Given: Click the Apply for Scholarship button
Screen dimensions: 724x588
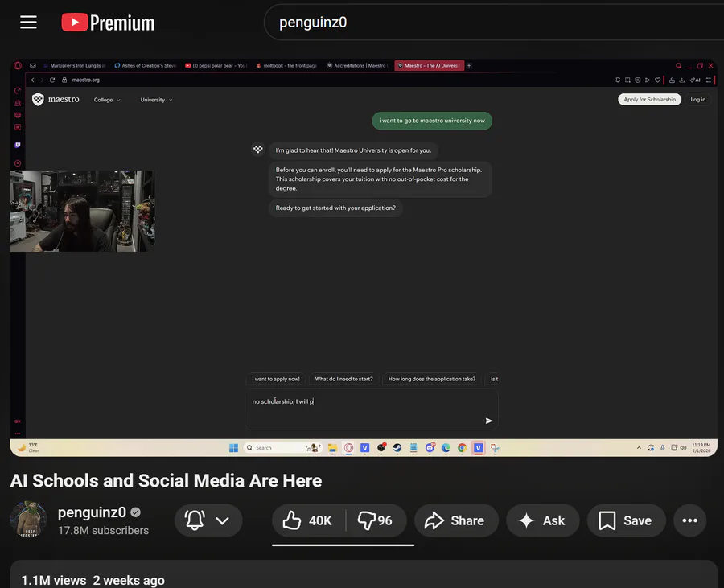Looking at the screenshot, I should [x=649, y=99].
